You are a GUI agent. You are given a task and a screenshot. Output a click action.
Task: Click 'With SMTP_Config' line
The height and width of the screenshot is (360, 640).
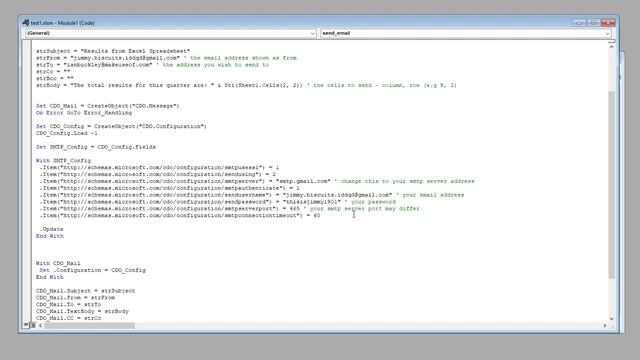click(63, 160)
